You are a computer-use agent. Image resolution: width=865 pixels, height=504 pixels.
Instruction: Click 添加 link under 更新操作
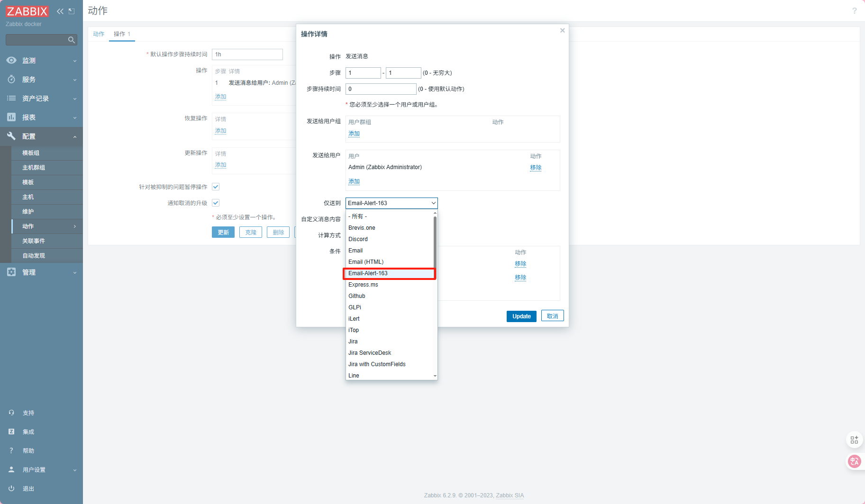[220, 165]
